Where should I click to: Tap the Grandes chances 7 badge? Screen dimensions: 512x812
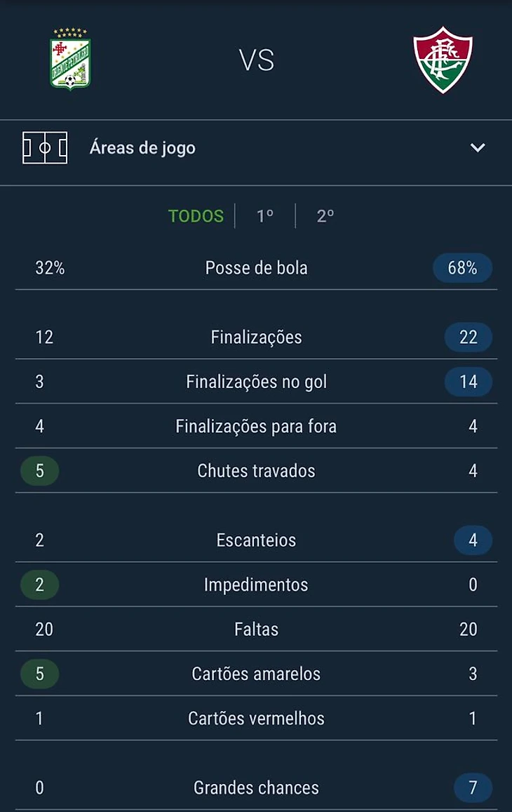point(473,788)
